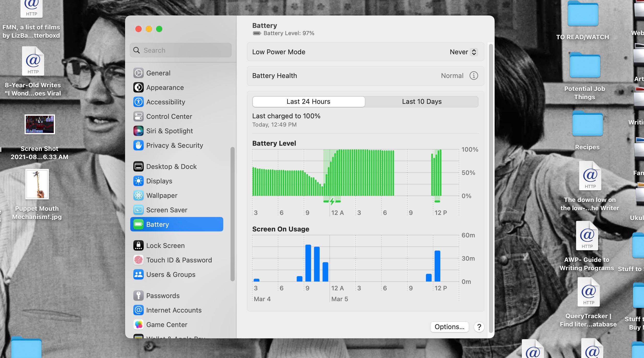Select the Last 24 Hours tab
The width and height of the screenshot is (644, 358).
click(308, 102)
